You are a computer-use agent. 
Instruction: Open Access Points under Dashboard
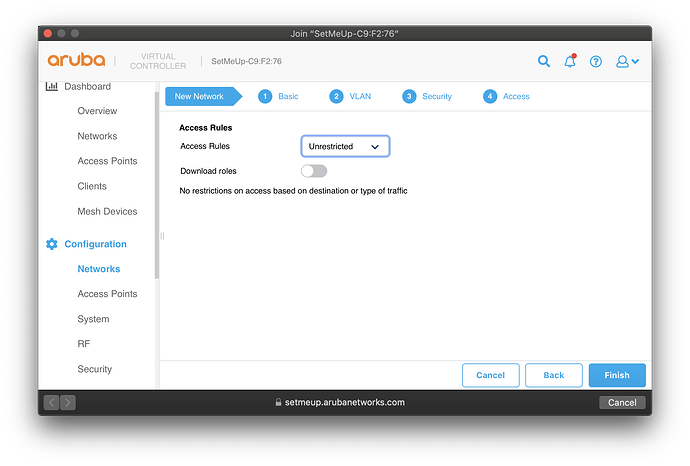[107, 161]
